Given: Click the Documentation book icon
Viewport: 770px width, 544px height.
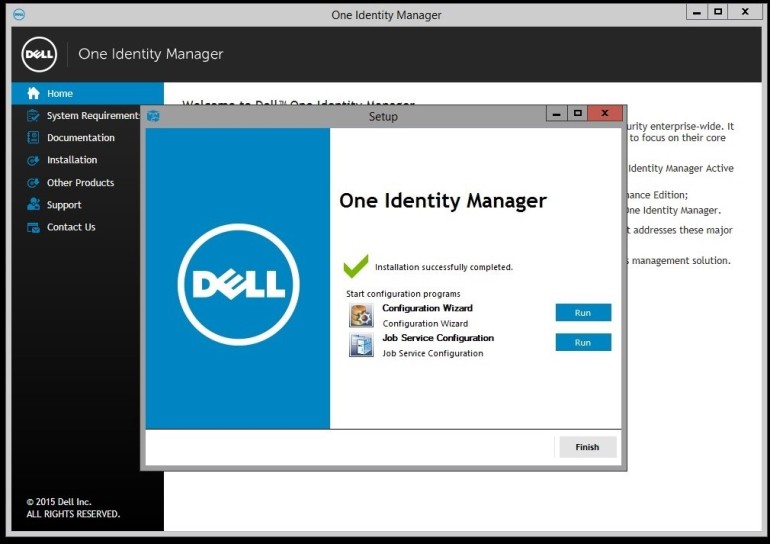Looking at the screenshot, I should [x=33, y=138].
